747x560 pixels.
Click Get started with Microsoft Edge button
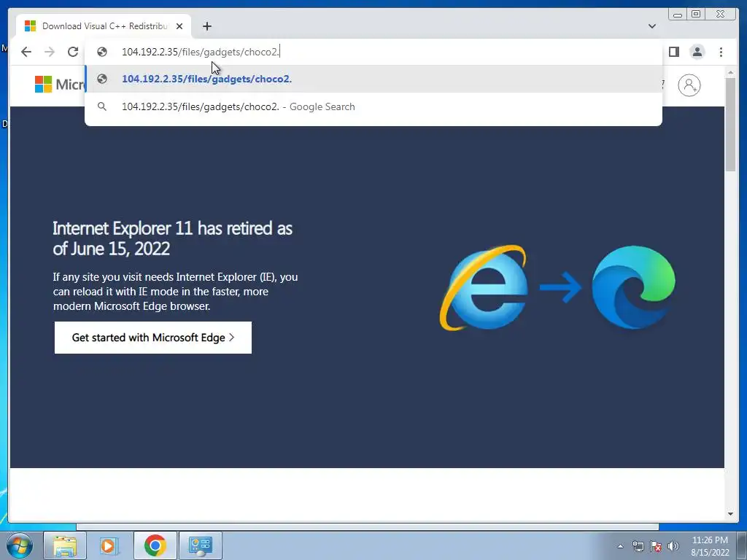(x=153, y=338)
